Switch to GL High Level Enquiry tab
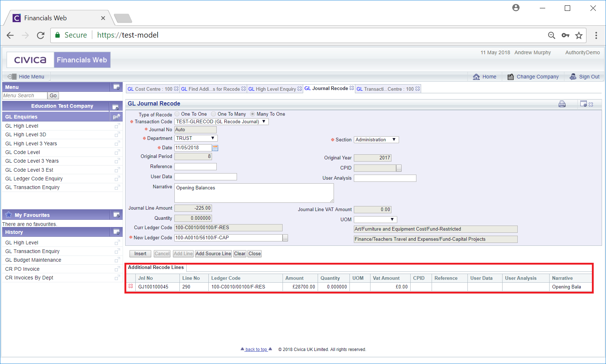This screenshot has height=364, width=606. [272, 89]
